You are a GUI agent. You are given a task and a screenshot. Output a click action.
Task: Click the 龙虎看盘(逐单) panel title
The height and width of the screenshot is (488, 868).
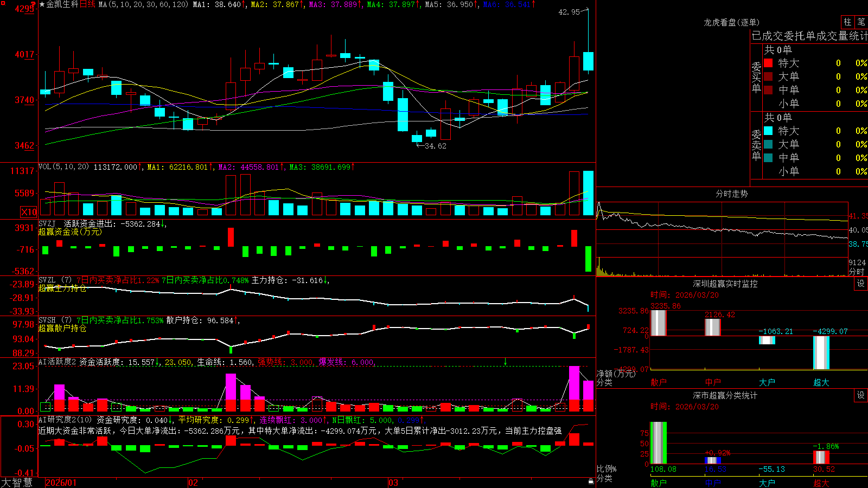coord(731,22)
